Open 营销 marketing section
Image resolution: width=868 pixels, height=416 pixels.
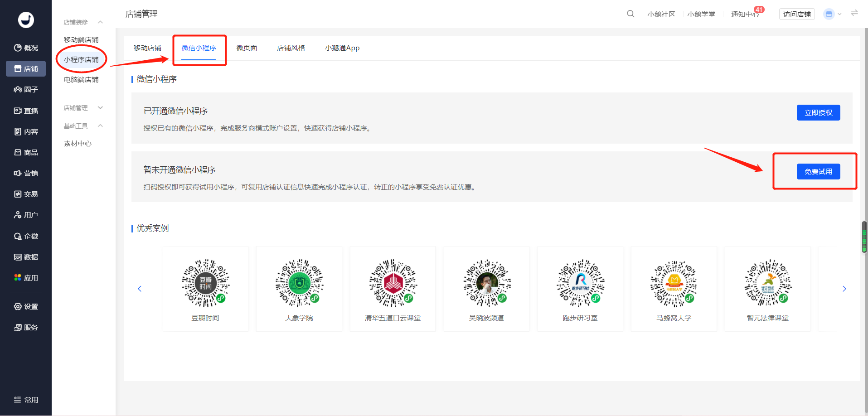pyautogui.click(x=26, y=173)
